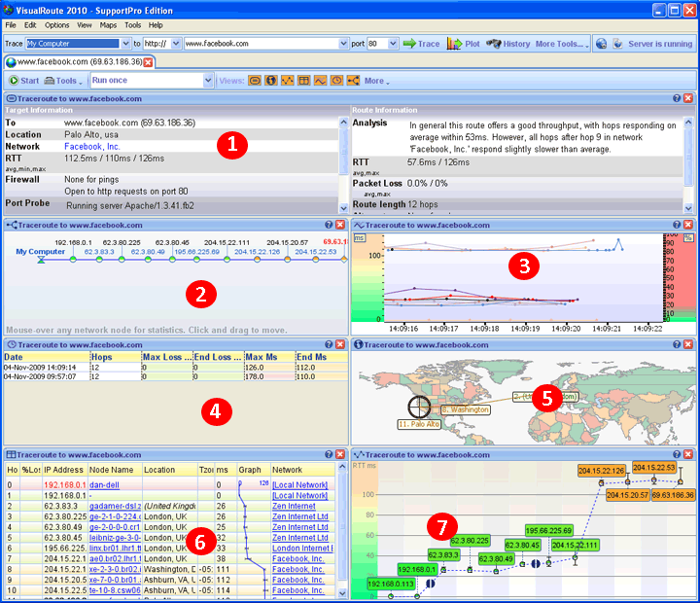
Task: Close the trace history panel
Action: tap(340, 344)
